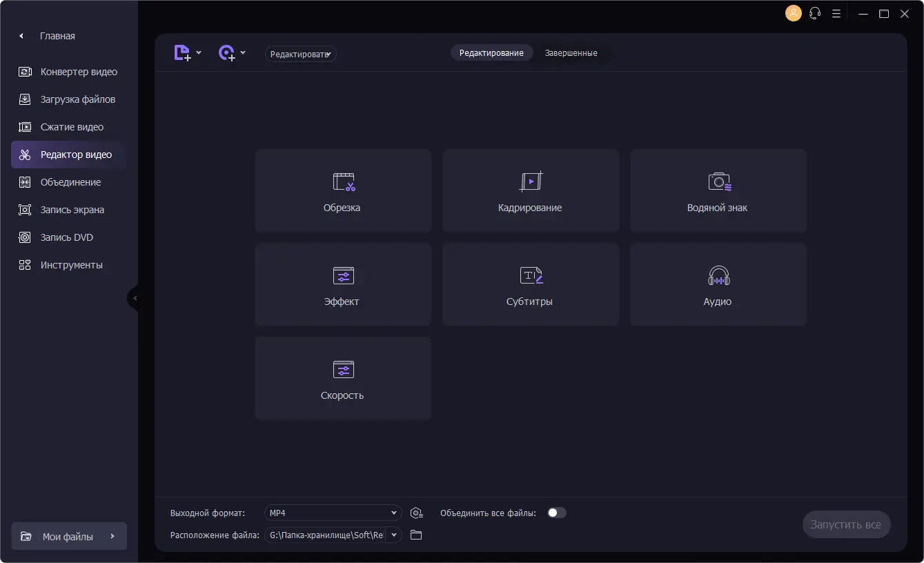The height and width of the screenshot is (563, 924).
Task: Open the Субтитры subtitle tool
Action: tap(531, 284)
